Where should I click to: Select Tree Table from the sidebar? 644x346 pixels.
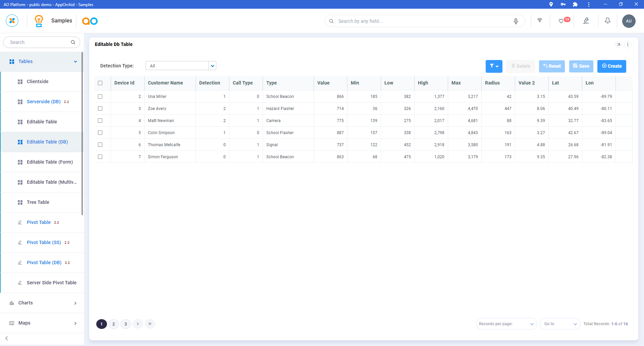(x=38, y=202)
